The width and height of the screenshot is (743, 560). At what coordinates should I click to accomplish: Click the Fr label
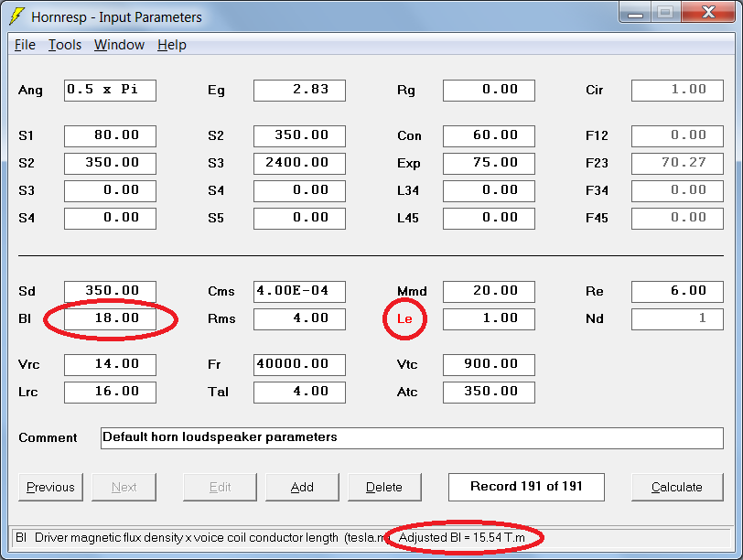(x=214, y=365)
